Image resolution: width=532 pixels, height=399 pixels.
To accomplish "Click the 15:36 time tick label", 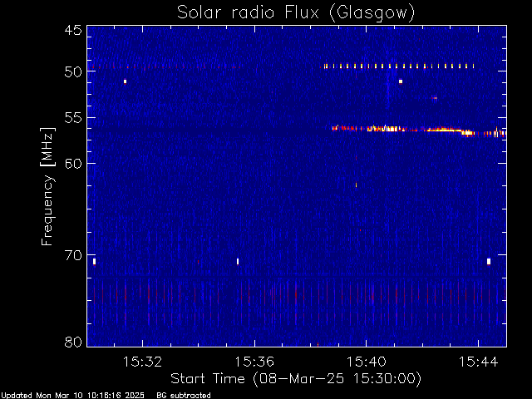I will pyautogui.click(x=254, y=362).
